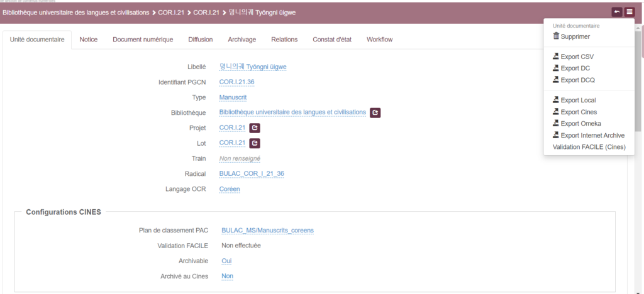Click the trash icon beside Supprimer

[556, 36]
